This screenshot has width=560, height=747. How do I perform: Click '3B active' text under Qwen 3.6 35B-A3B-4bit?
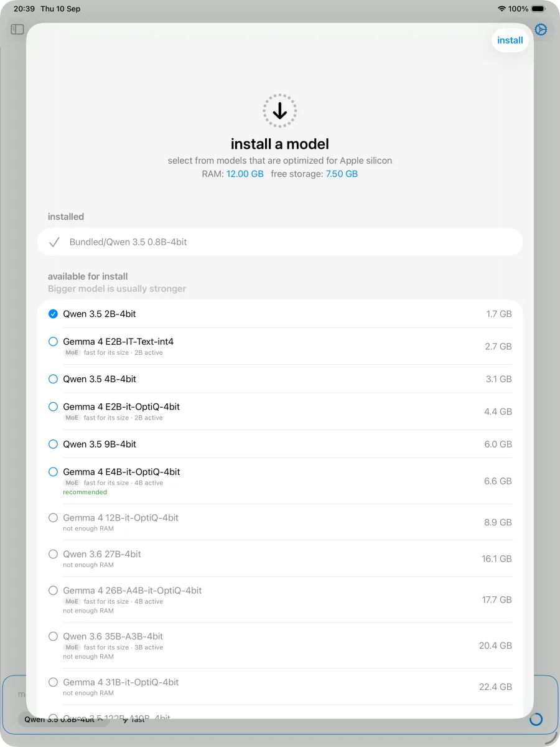click(149, 647)
